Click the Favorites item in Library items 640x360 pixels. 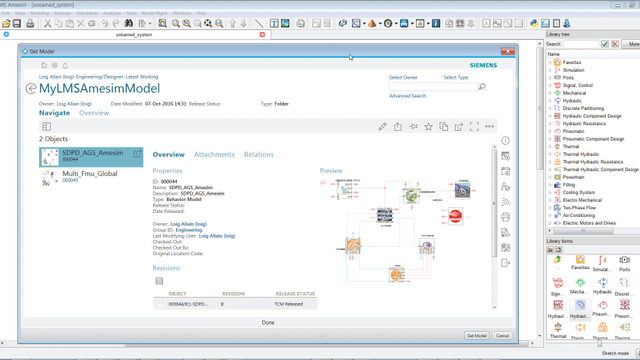tap(580, 262)
